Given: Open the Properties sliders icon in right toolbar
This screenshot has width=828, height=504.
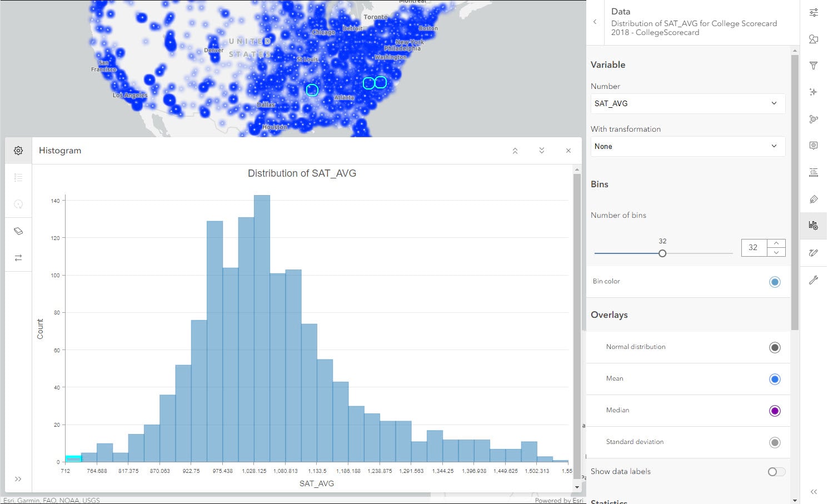Looking at the screenshot, I should (814, 12).
